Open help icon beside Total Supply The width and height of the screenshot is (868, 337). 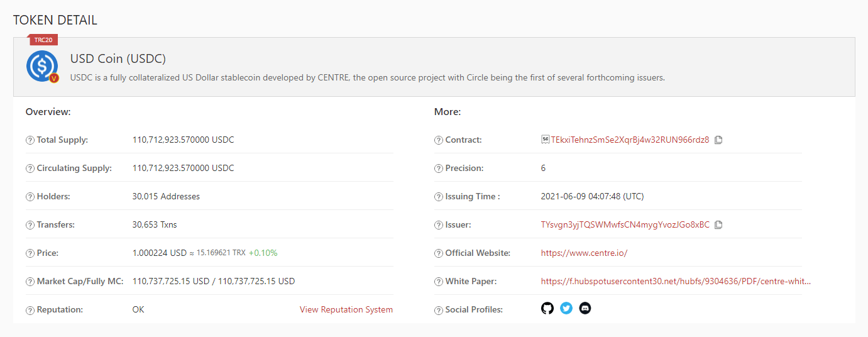[x=30, y=140]
